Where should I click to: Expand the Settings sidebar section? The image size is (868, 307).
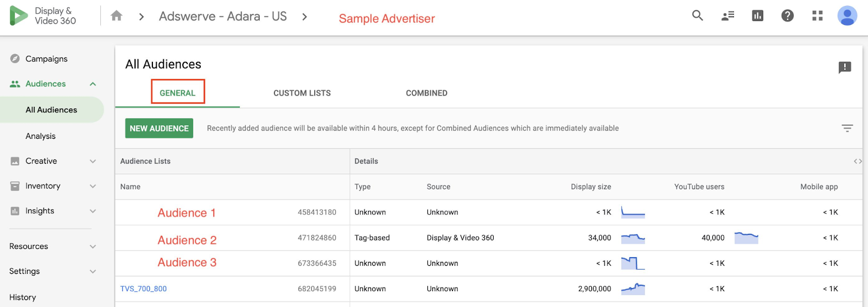(93, 271)
